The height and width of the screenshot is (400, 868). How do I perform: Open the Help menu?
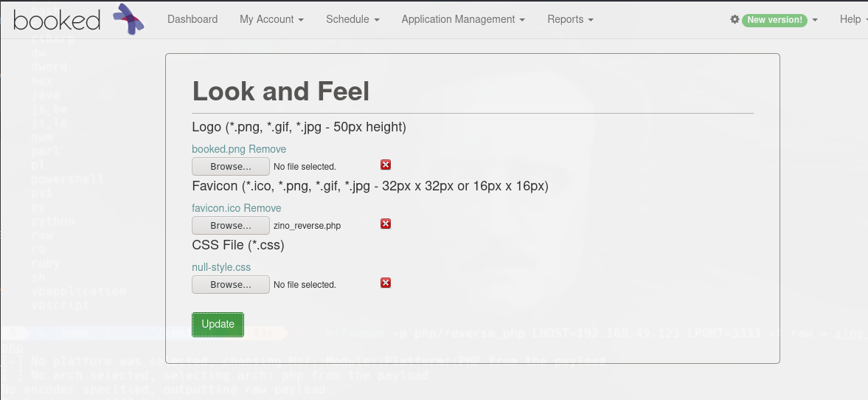tap(853, 19)
